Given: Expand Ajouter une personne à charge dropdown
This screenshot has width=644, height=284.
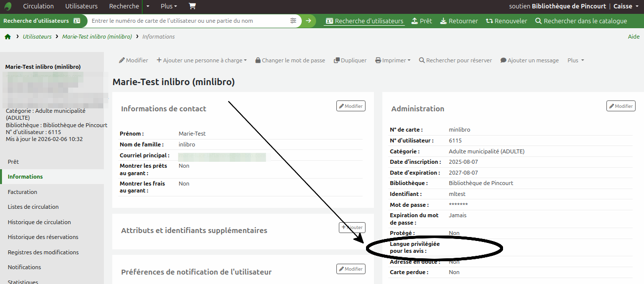Looking at the screenshot, I should [x=202, y=60].
